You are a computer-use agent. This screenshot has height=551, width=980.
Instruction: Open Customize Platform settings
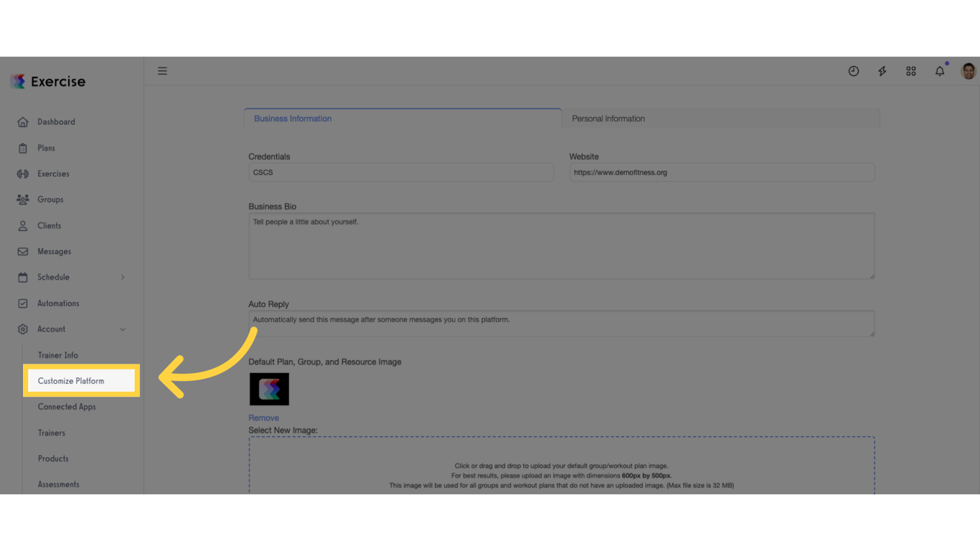pyautogui.click(x=71, y=380)
